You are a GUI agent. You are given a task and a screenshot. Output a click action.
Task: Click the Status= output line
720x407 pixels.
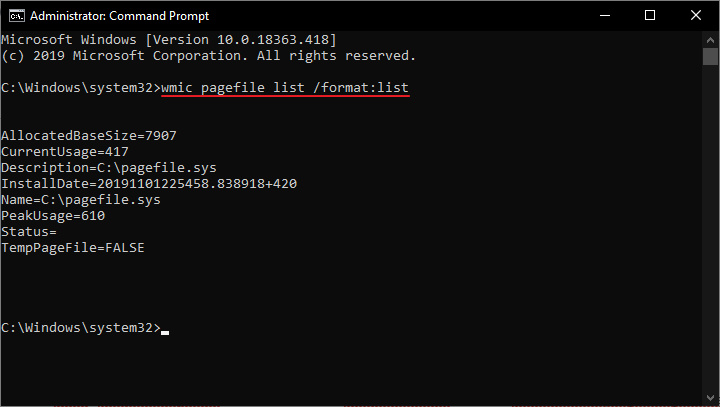click(x=28, y=232)
